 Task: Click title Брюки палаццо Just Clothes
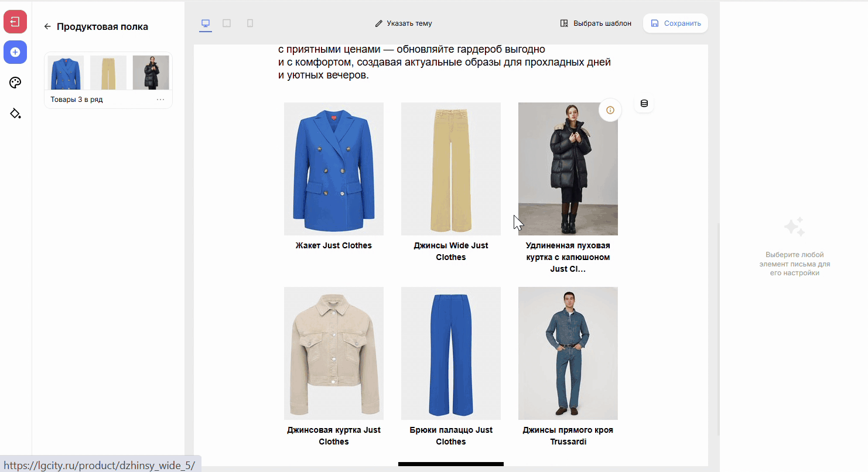451,436
